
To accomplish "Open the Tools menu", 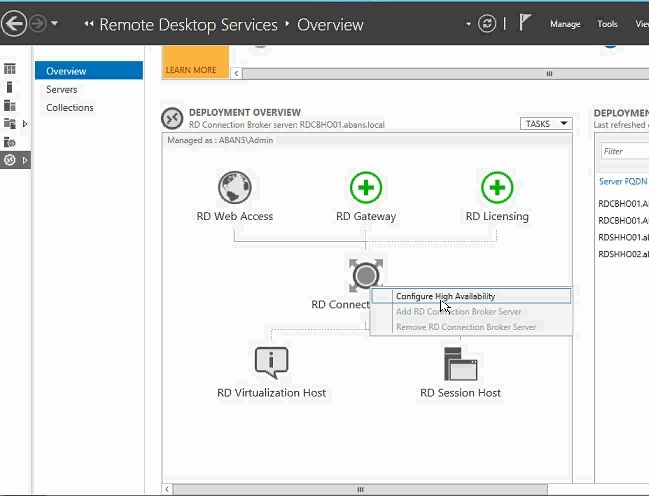I will point(607,24).
